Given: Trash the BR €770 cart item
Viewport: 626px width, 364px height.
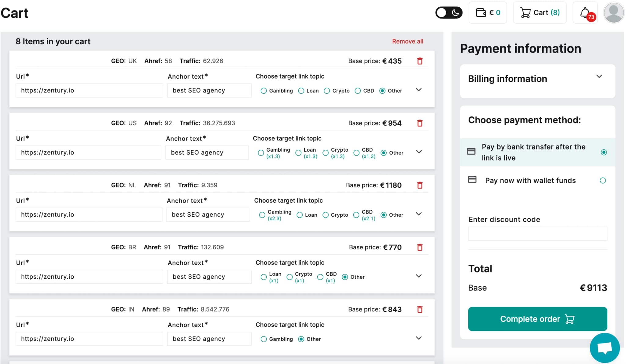Looking at the screenshot, I should pos(420,247).
